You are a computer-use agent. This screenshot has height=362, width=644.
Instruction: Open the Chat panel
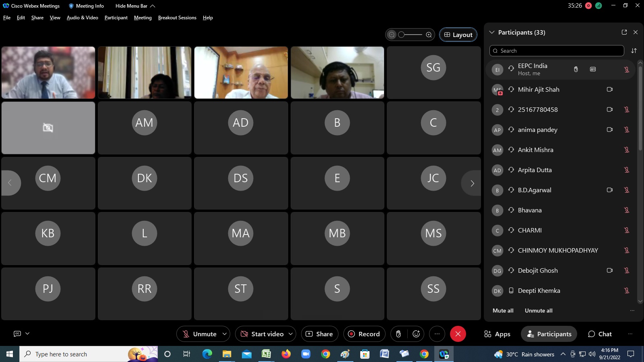coord(600,334)
